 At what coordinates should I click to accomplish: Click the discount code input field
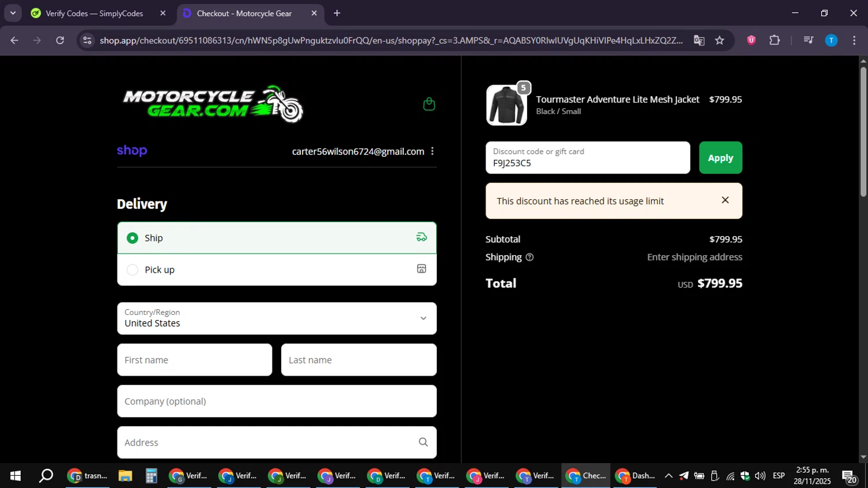point(587,157)
